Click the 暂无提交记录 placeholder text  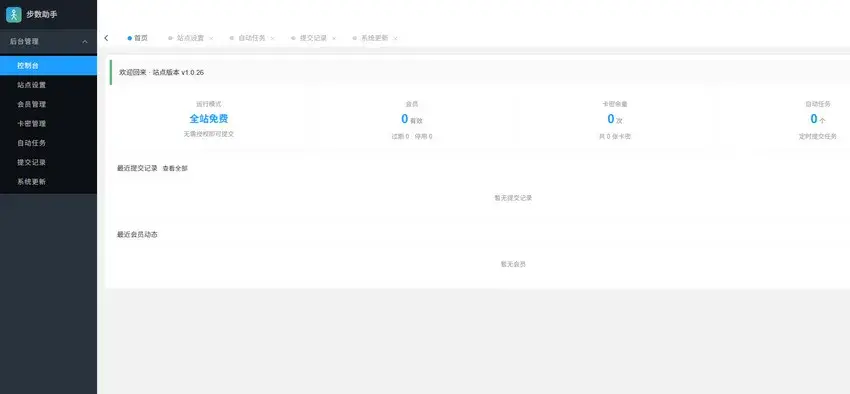click(513, 198)
